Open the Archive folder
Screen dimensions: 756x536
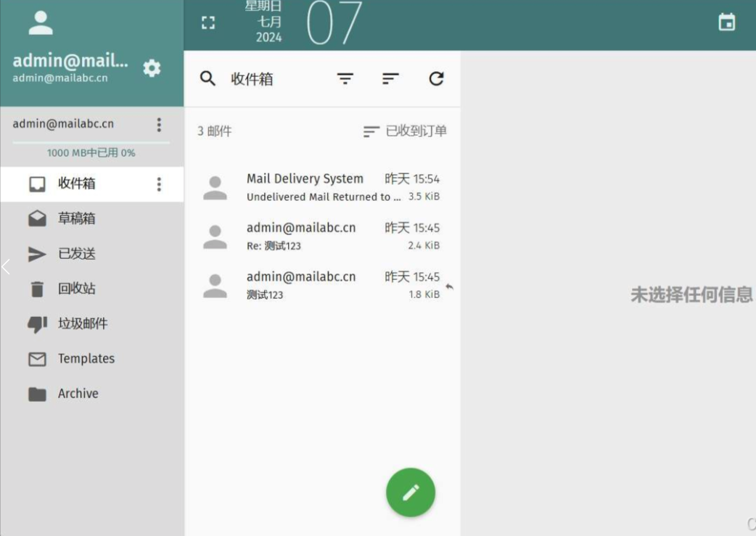point(78,394)
